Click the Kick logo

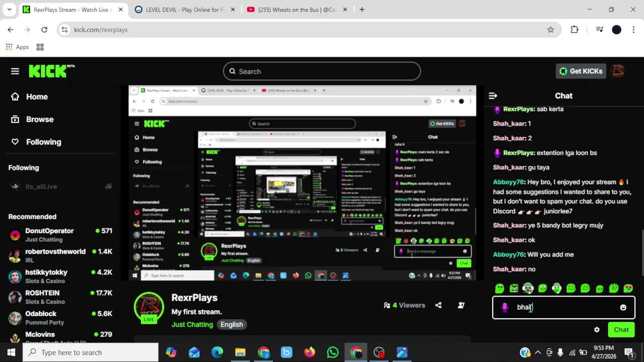click(x=51, y=71)
